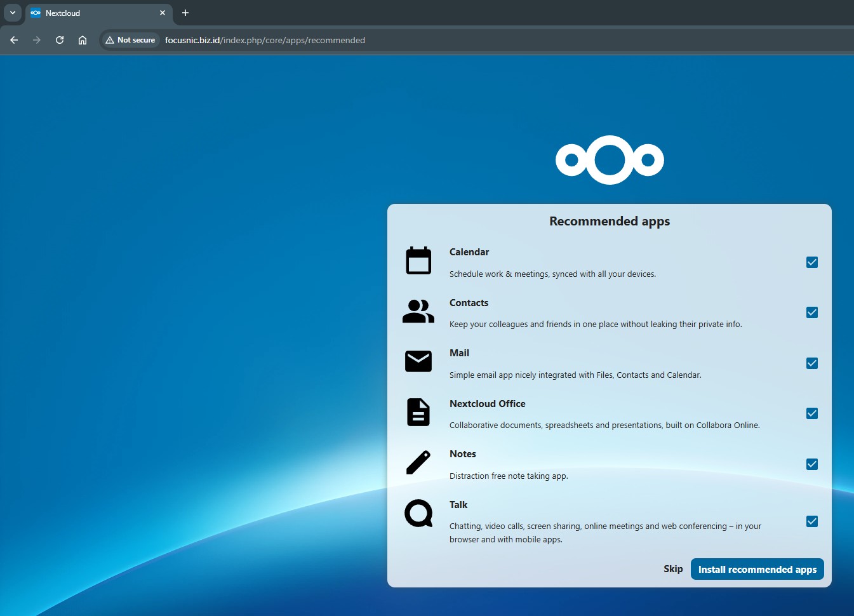Go to browser home page
Viewport: 854px width, 616px height.
click(83, 40)
